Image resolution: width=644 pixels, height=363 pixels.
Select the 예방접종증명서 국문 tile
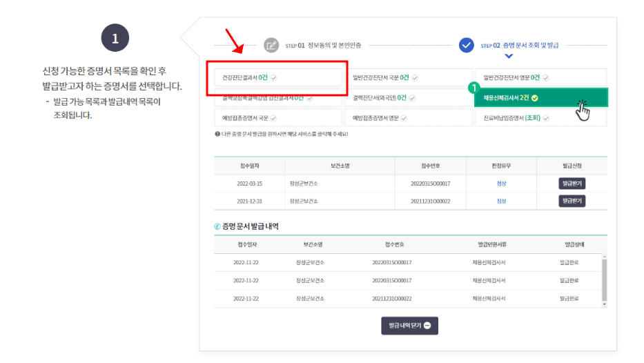(x=278, y=118)
